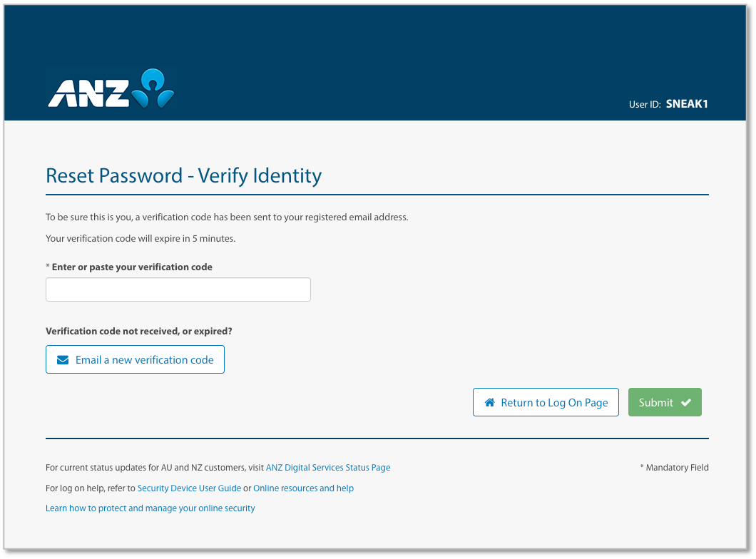Click the 'expire in 5 minutes' notice

(x=141, y=239)
